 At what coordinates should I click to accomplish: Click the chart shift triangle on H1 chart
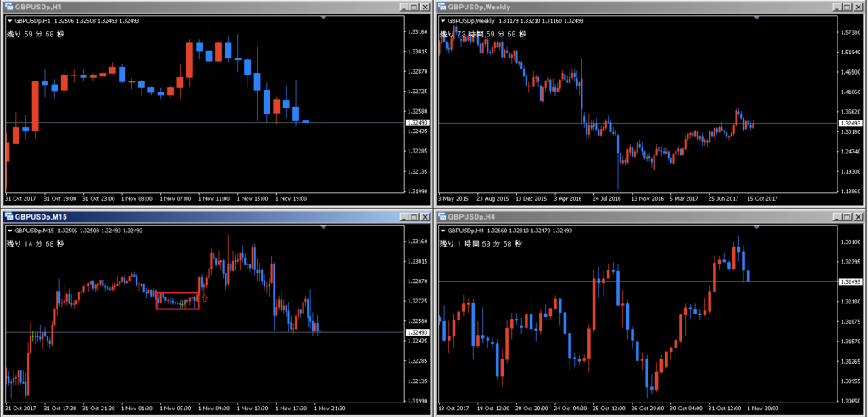click(325, 17)
